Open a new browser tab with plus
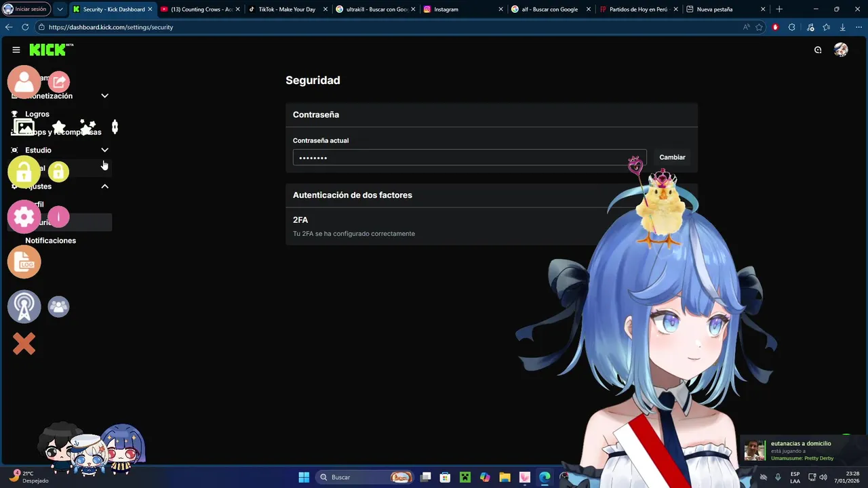868x488 pixels. [x=779, y=9]
